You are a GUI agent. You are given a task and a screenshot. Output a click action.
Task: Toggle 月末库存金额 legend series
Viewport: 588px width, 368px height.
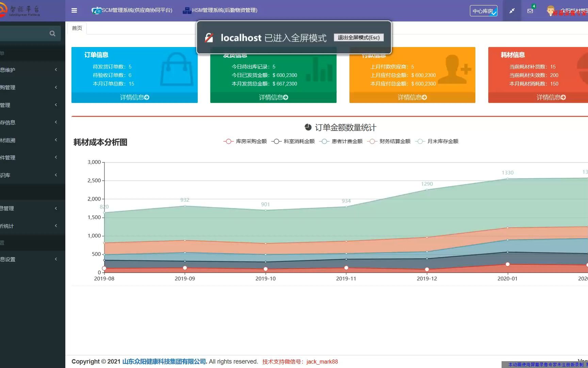(437, 141)
